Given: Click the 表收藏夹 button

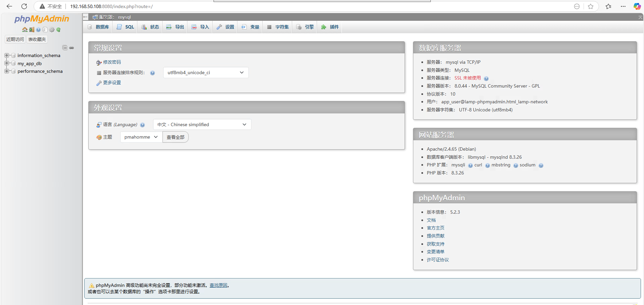Looking at the screenshot, I should pos(37,39).
